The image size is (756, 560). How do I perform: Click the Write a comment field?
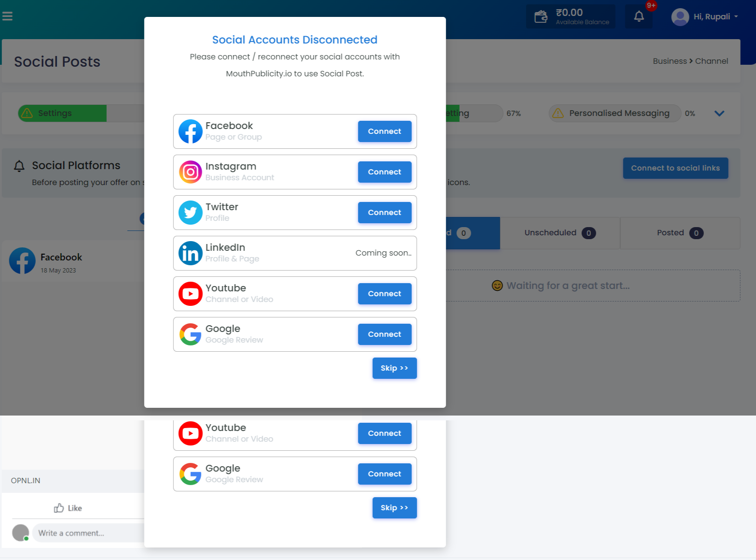pos(88,533)
